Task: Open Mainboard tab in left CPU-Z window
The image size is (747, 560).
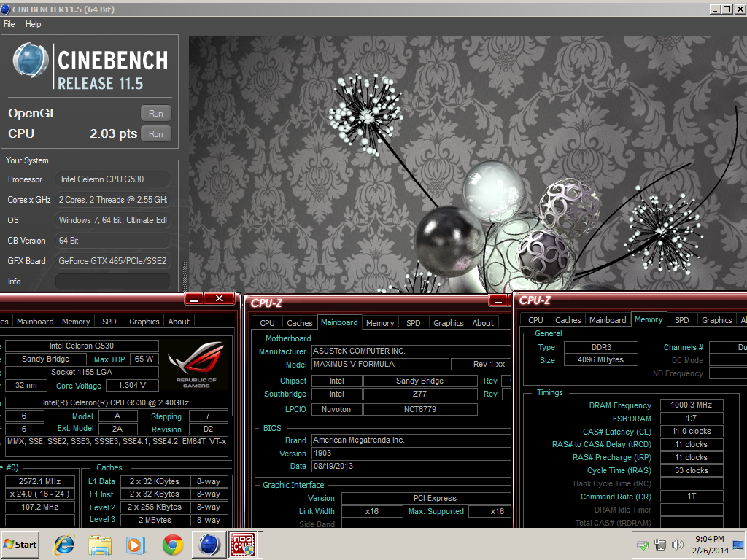Action: [x=35, y=322]
